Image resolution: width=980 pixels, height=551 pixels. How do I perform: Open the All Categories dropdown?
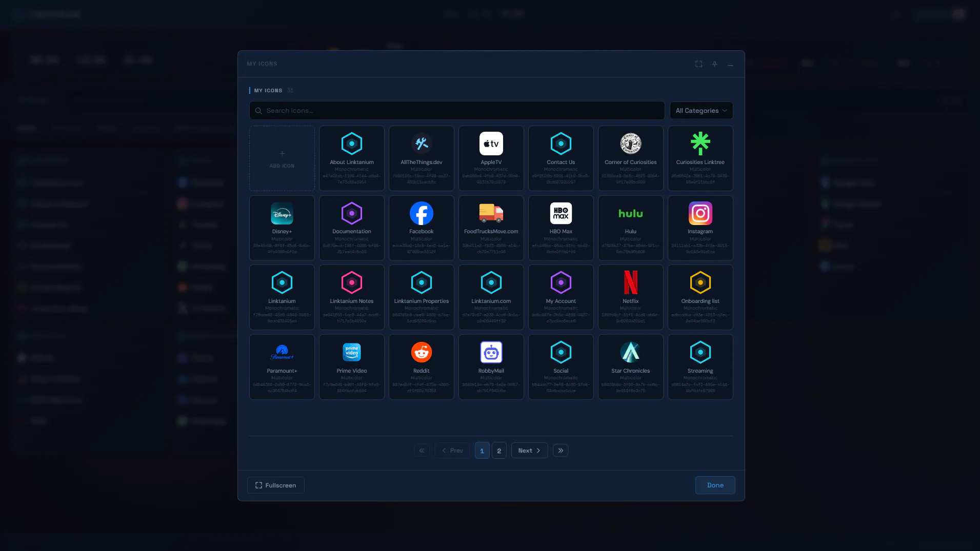[701, 111]
